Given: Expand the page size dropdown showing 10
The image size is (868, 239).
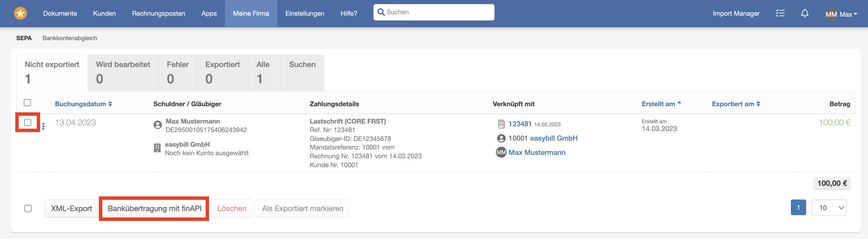Looking at the screenshot, I should pos(829,208).
